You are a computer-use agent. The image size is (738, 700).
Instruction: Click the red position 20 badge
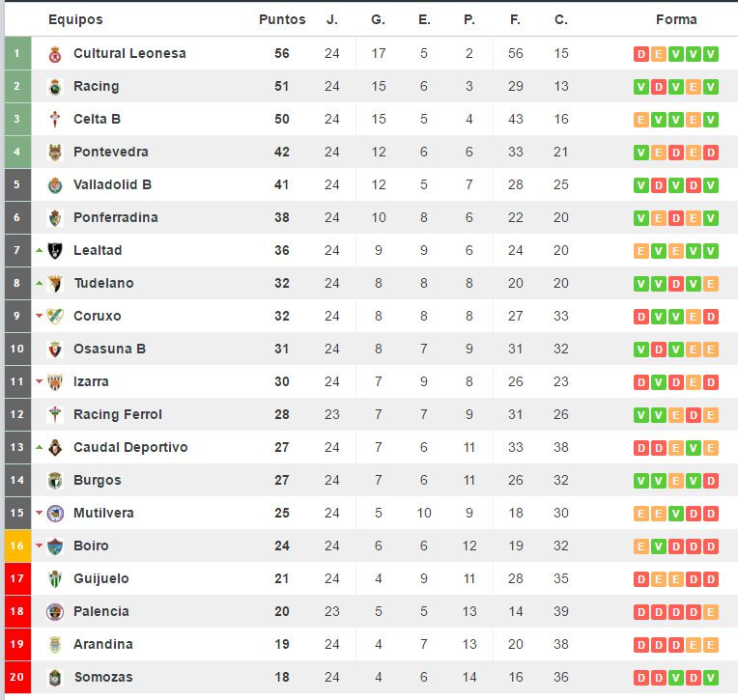coord(16,677)
